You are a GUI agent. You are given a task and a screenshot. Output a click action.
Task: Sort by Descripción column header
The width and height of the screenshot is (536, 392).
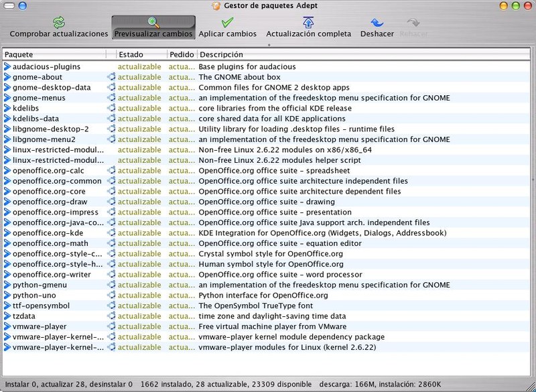tap(364, 54)
